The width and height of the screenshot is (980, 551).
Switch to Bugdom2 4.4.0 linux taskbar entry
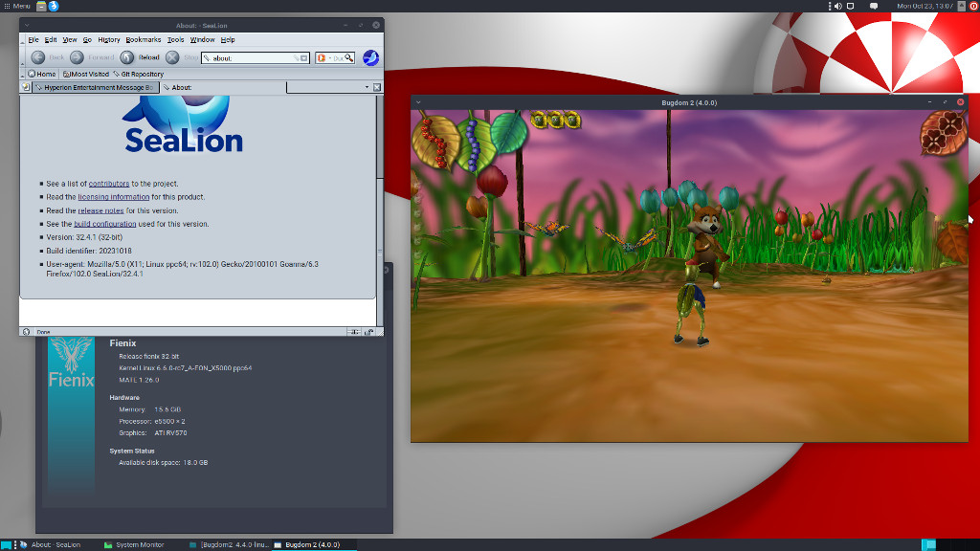[230, 544]
